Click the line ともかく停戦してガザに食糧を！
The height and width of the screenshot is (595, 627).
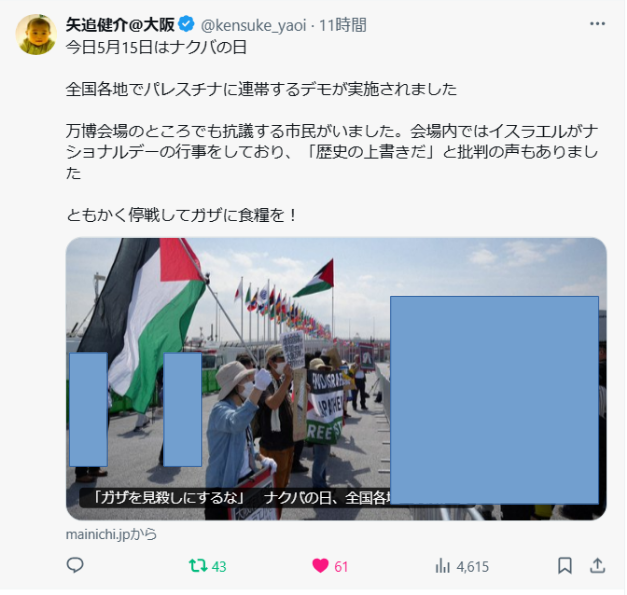pyautogui.click(x=182, y=216)
